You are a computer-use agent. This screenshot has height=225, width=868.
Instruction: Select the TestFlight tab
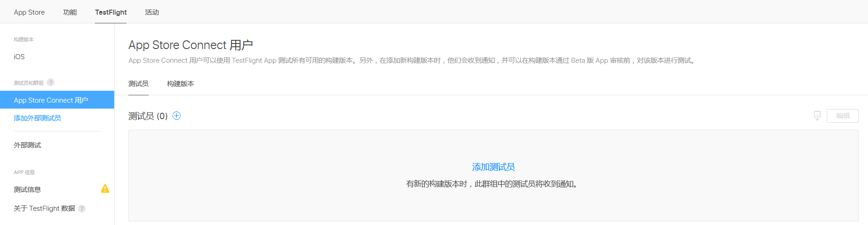tap(111, 12)
